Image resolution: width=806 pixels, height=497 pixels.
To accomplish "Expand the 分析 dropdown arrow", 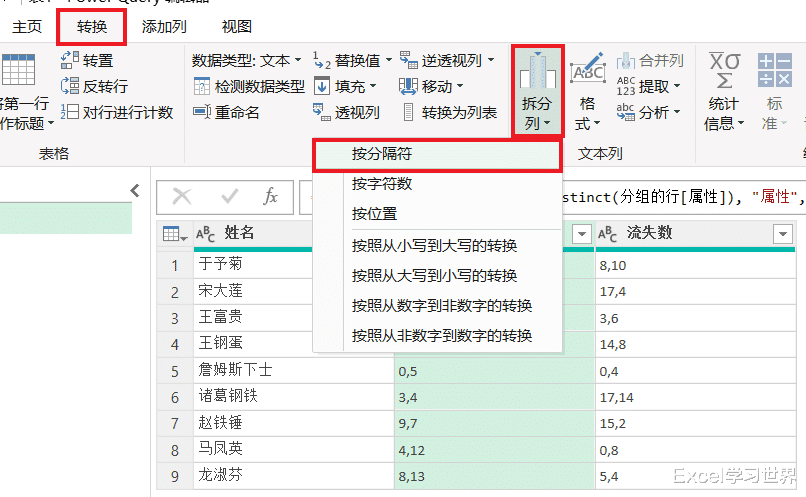I will tap(676, 112).
